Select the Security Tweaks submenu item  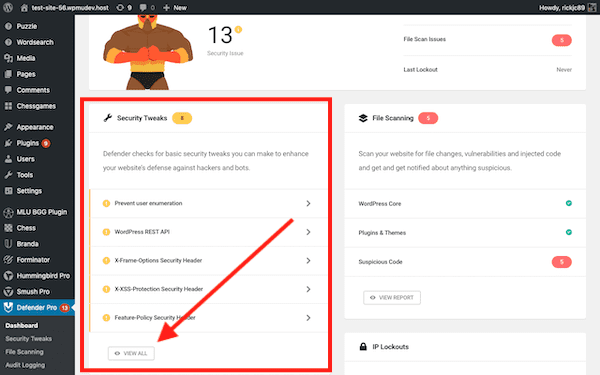(28, 339)
